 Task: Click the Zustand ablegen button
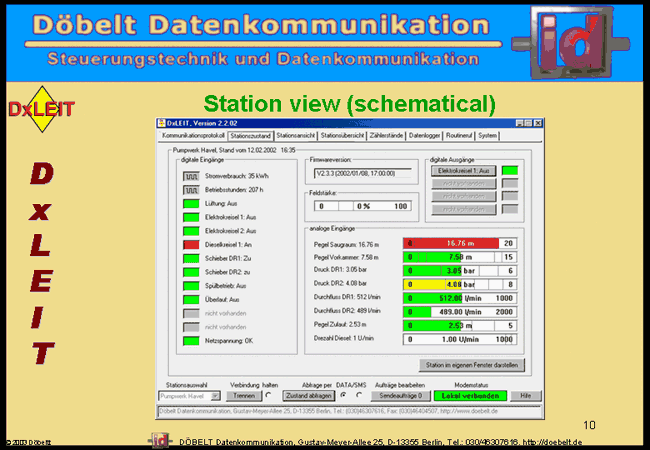pos(309,396)
